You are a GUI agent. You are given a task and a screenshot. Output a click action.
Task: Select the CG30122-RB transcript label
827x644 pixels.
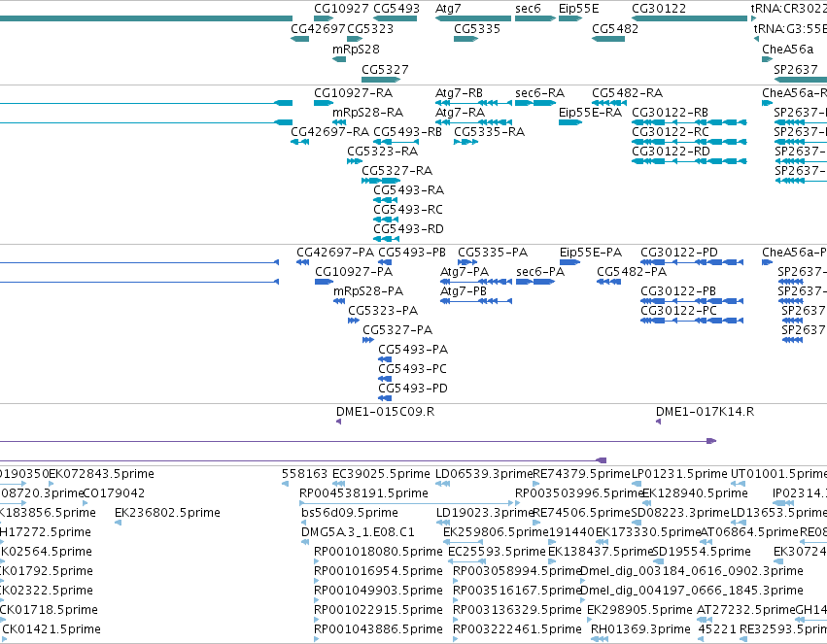[670, 113]
